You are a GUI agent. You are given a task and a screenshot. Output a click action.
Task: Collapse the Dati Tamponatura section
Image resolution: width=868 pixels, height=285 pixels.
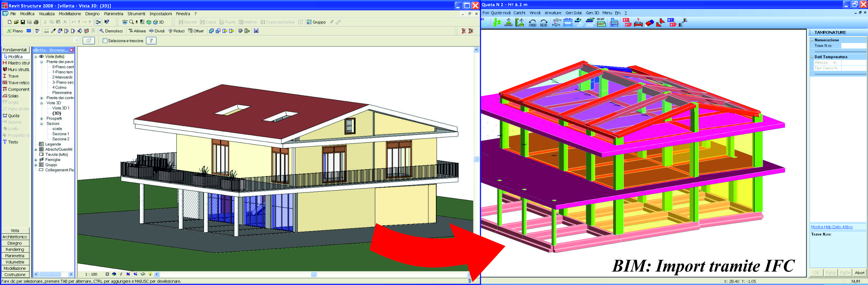[812, 57]
